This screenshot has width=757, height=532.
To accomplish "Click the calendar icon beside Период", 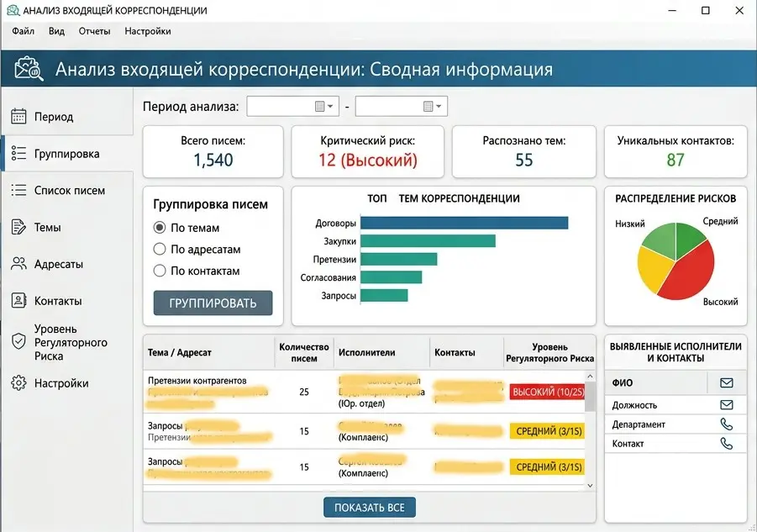I will [x=18, y=116].
